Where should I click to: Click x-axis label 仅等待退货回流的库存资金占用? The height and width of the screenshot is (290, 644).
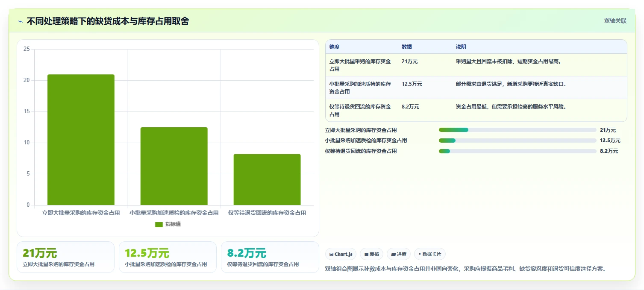(267, 213)
